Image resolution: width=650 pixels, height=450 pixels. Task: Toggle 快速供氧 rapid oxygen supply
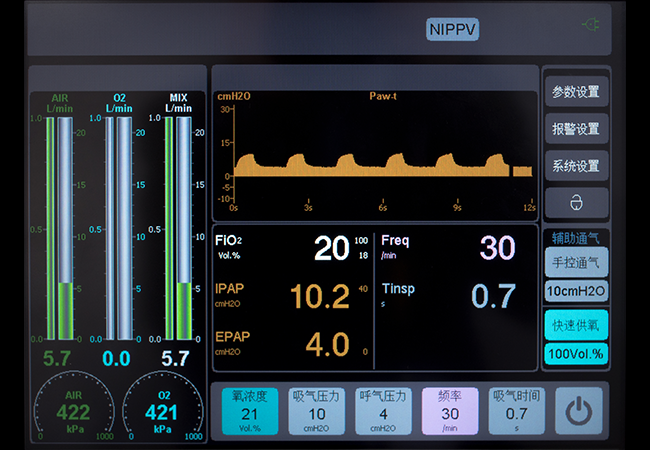[575, 327]
